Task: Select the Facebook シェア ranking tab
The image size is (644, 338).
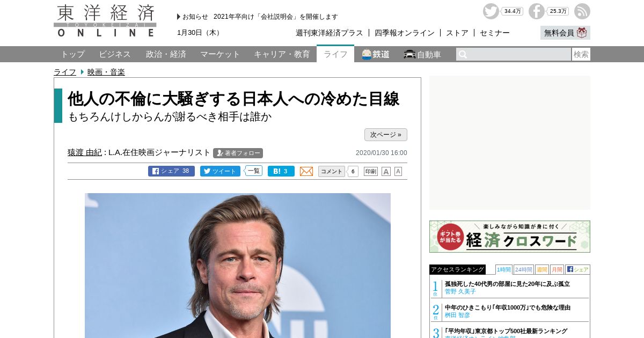Action: pos(577,269)
